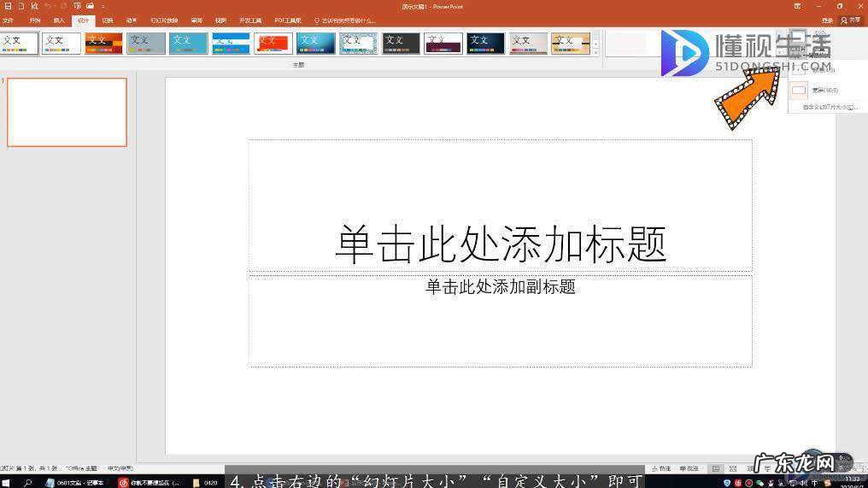The height and width of the screenshot is (488, 868).
Task: Toggle the 批注 Comments button in status bar
Action: pos(689,468)
